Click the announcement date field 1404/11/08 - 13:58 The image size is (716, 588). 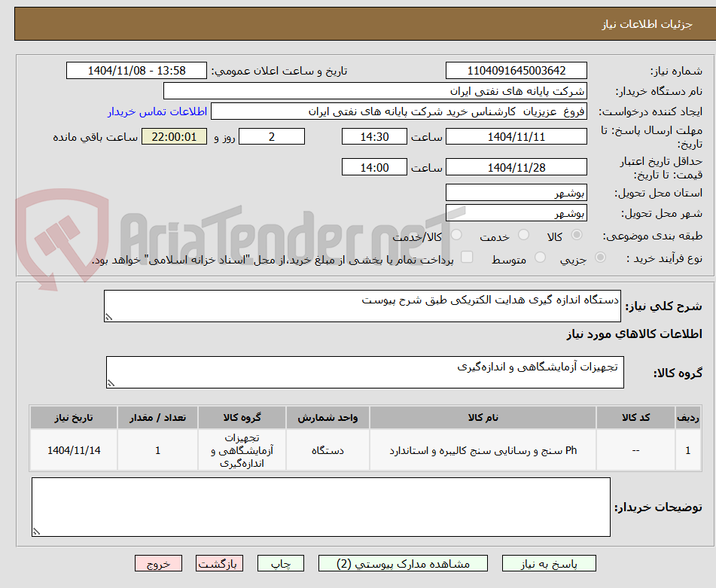[136, 71]
